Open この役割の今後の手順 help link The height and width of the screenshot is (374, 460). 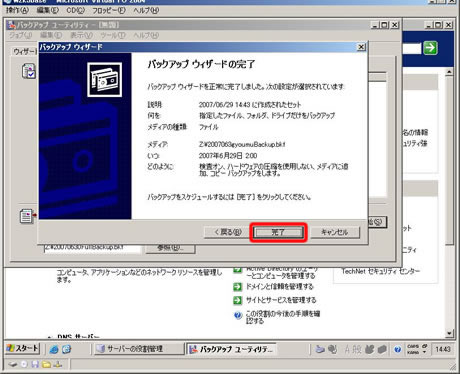click(x=283, y=317)
